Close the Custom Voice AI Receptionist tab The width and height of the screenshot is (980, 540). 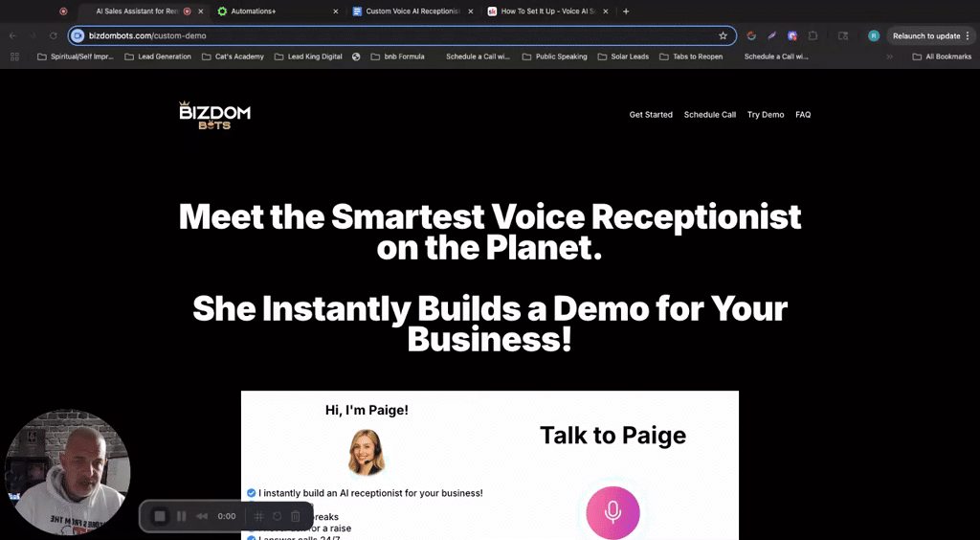471,11
